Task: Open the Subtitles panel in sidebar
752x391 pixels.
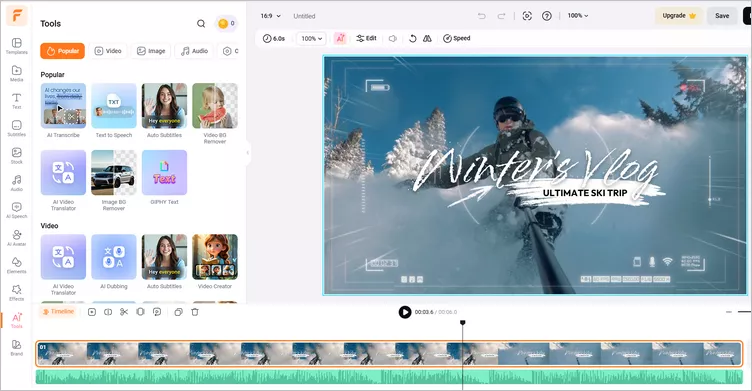Action: click(17, 128)
